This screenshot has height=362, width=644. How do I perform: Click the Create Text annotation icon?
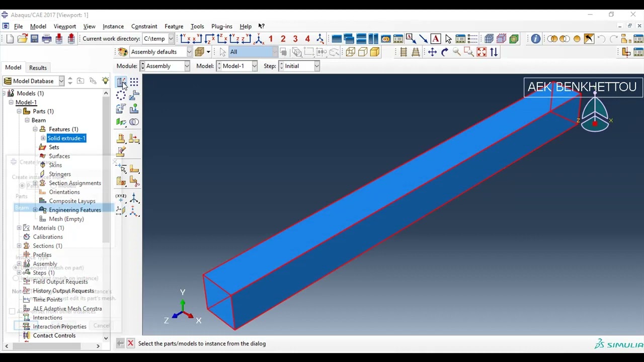pyautogui.click(x=436, y=39)
